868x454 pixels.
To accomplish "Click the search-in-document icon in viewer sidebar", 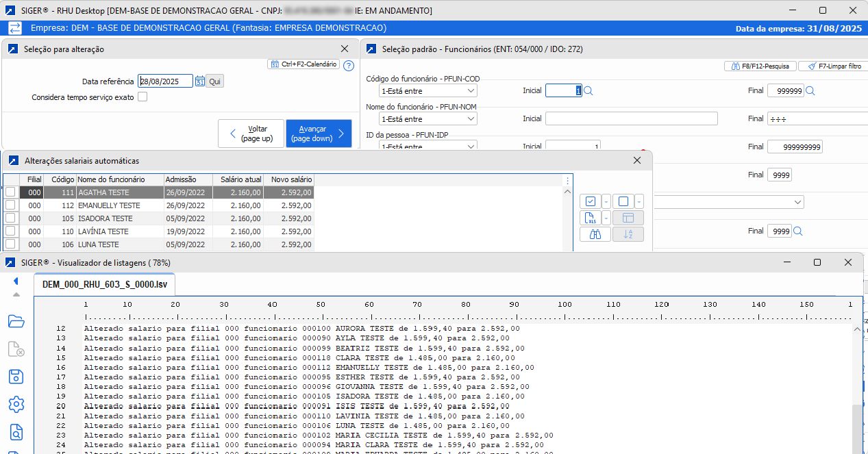I will point(16,432).
